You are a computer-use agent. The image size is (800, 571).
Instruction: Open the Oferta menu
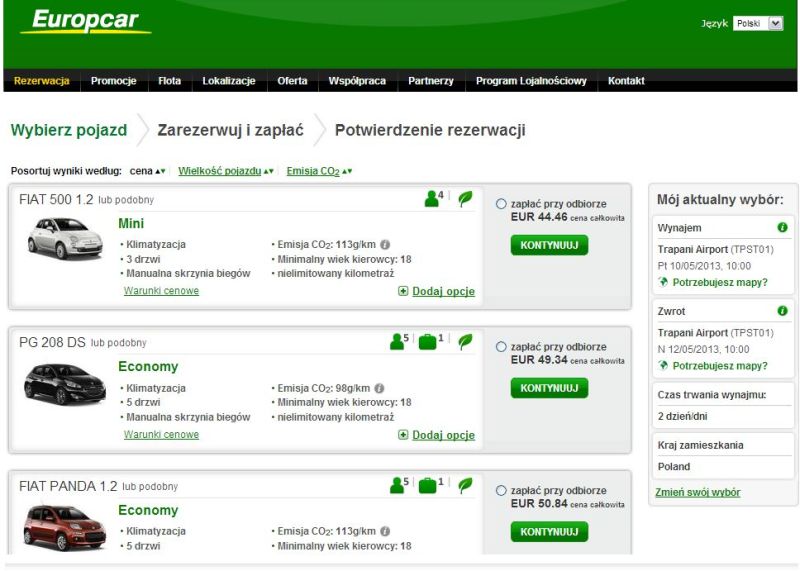(x=292, y=81)
